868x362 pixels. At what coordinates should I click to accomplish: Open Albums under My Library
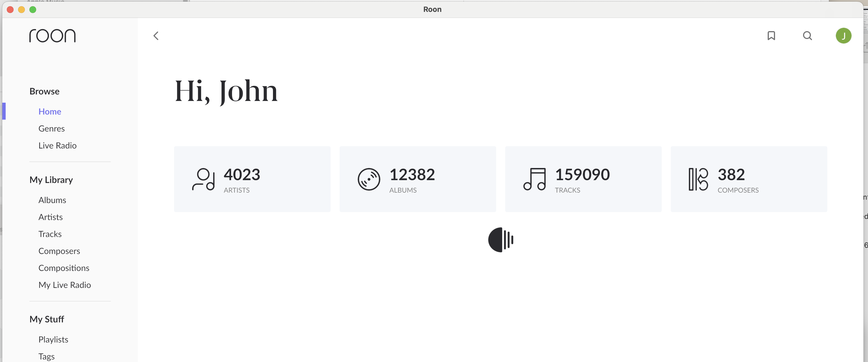pyautogui.click(x=52, y=200)
